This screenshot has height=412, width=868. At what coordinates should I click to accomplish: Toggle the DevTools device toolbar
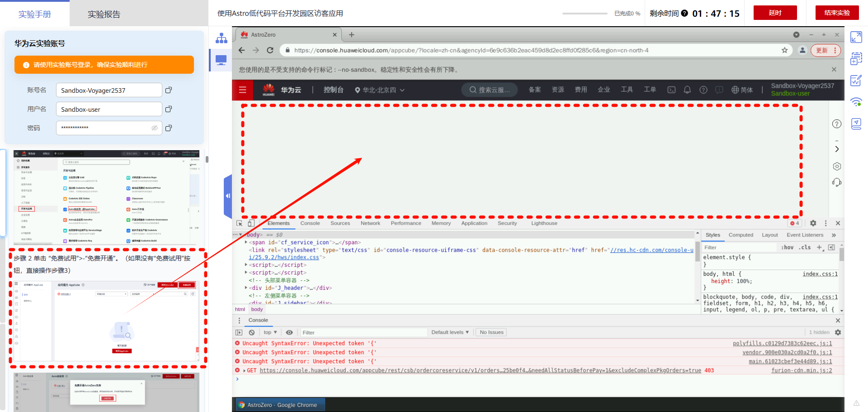point(251,223)
